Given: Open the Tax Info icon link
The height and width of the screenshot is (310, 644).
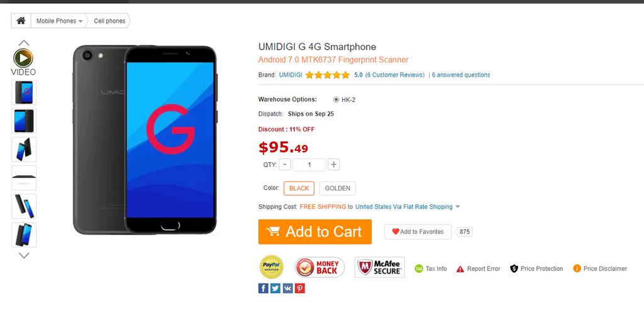Looking at the screenshot, I should 430,268.
